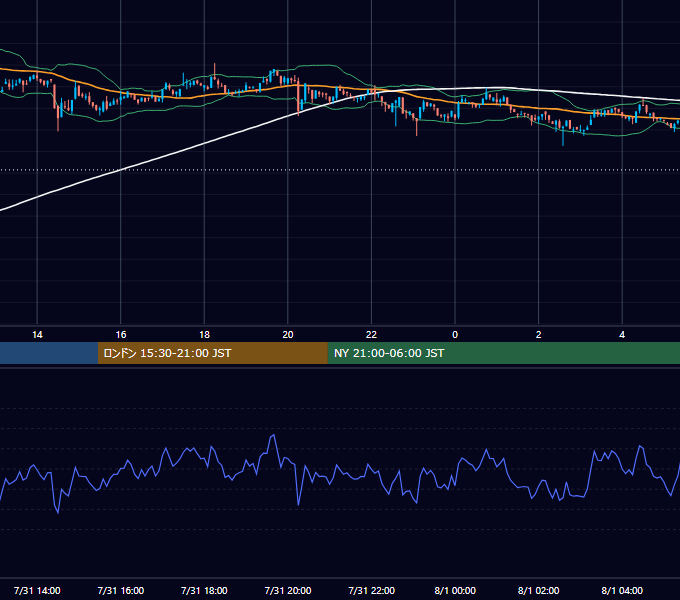
Task: Click the 7/31 16:00 time label
Action: [x=121, y=590]
